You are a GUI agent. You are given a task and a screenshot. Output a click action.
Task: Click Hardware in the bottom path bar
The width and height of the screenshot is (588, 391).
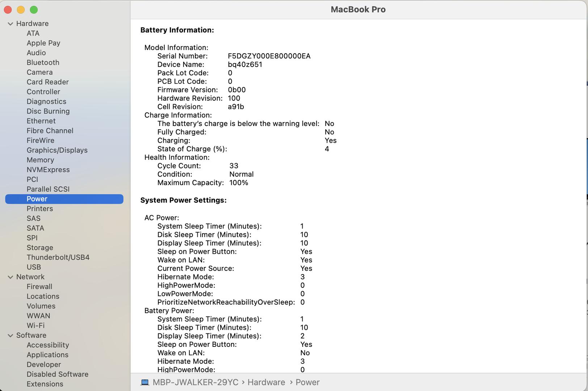click(266, 383)
